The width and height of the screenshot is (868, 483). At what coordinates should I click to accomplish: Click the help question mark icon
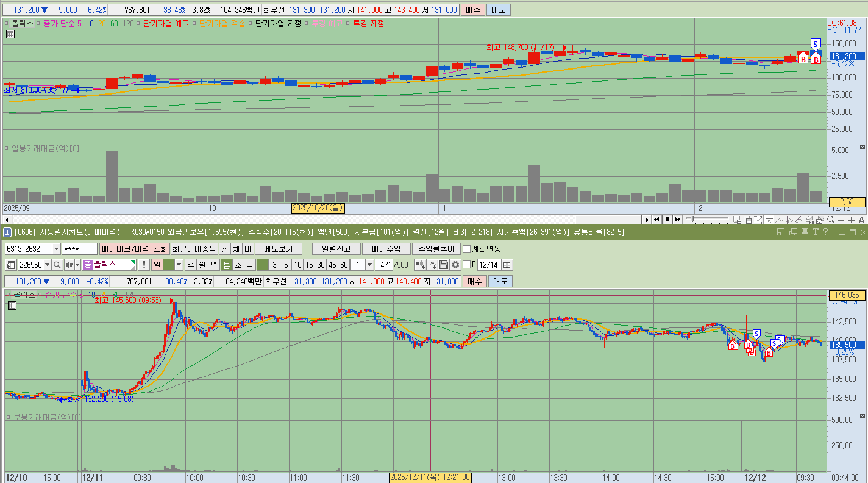(x=825, y=232)
